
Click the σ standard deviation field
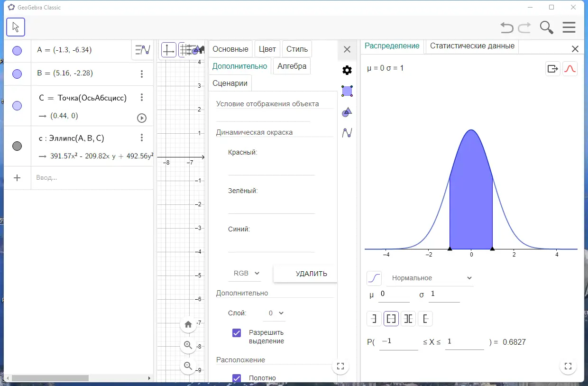tap(444, 294)
